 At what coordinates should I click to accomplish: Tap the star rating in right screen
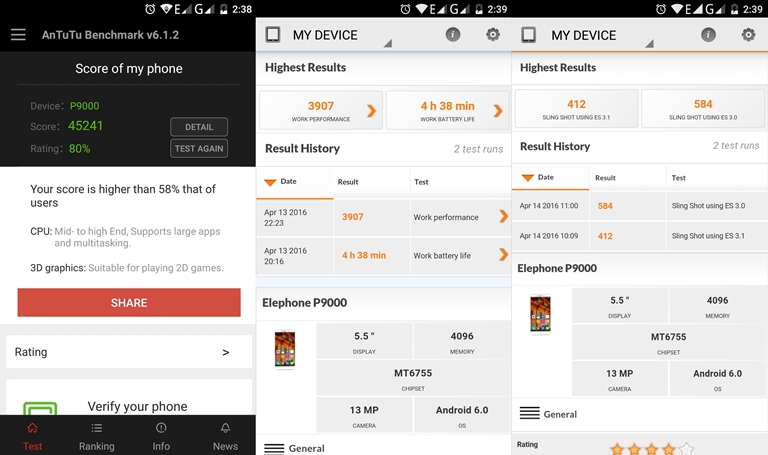[x=651, y=449]
